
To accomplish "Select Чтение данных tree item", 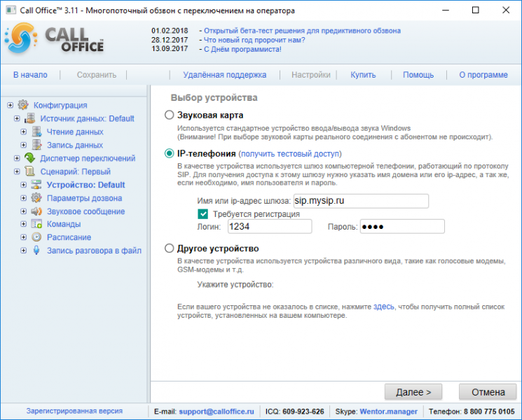I will [75, 132].
